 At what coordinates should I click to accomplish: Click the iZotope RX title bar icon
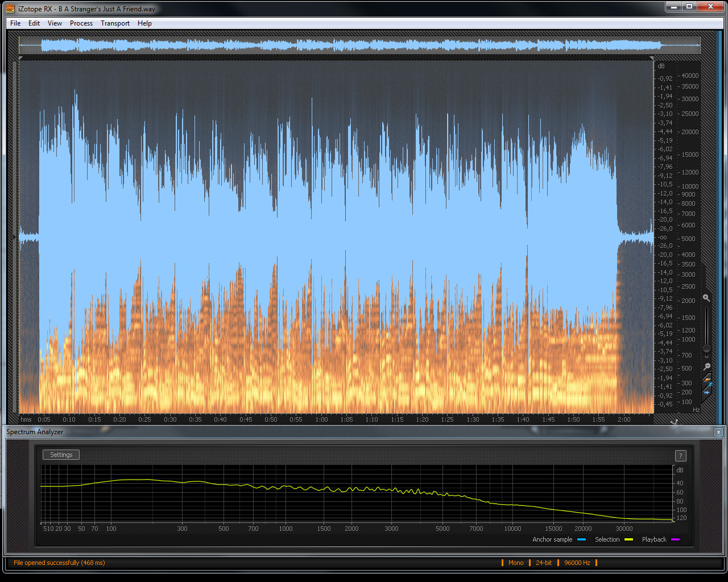pos(10,9)
